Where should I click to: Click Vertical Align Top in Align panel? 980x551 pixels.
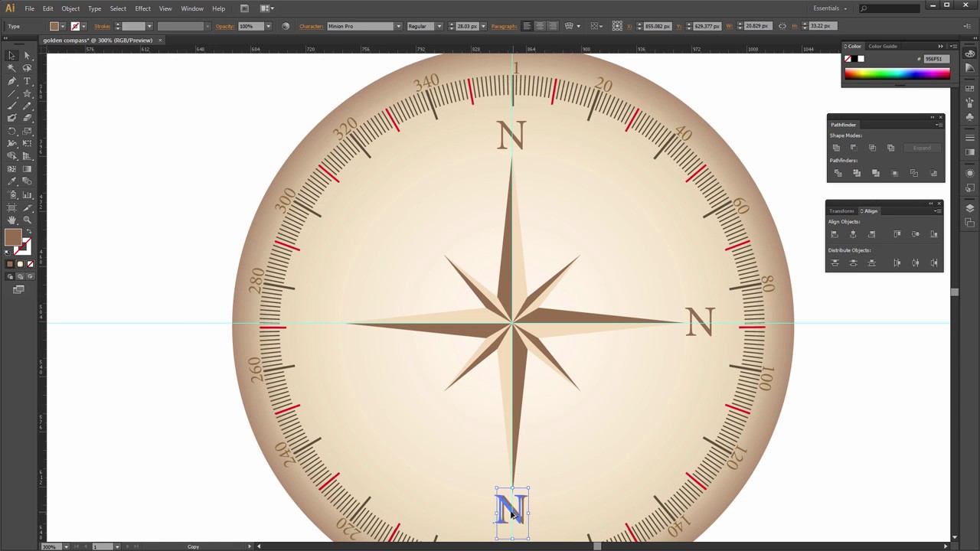pyautogui.click(x=897, y=234)
